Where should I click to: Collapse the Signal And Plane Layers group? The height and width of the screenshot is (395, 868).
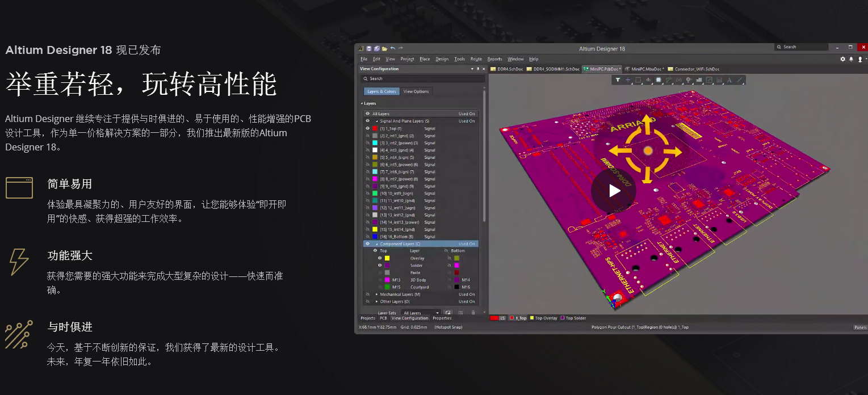click(x=376, y=121)
